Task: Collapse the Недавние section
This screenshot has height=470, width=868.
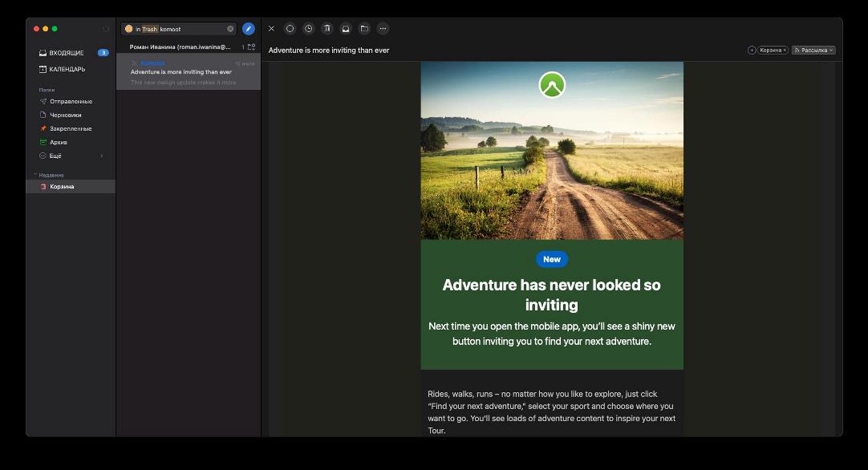Action: pyautogui.click(x=35, y=175)
